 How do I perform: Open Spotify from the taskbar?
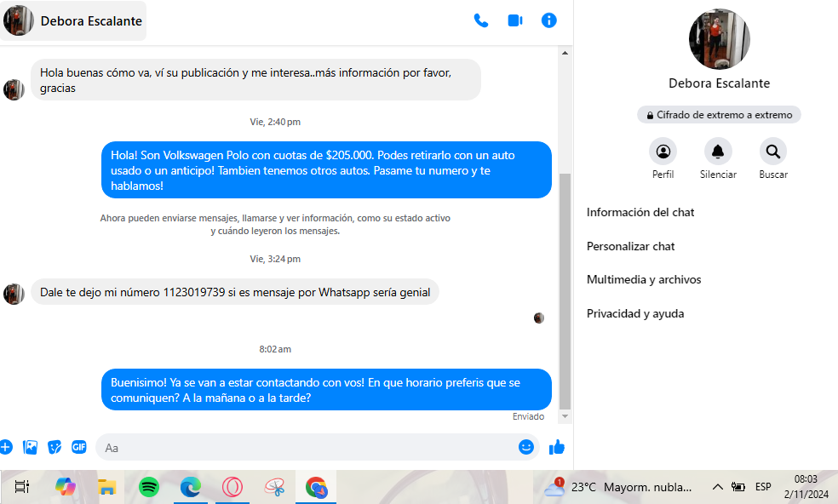point(148,487)
